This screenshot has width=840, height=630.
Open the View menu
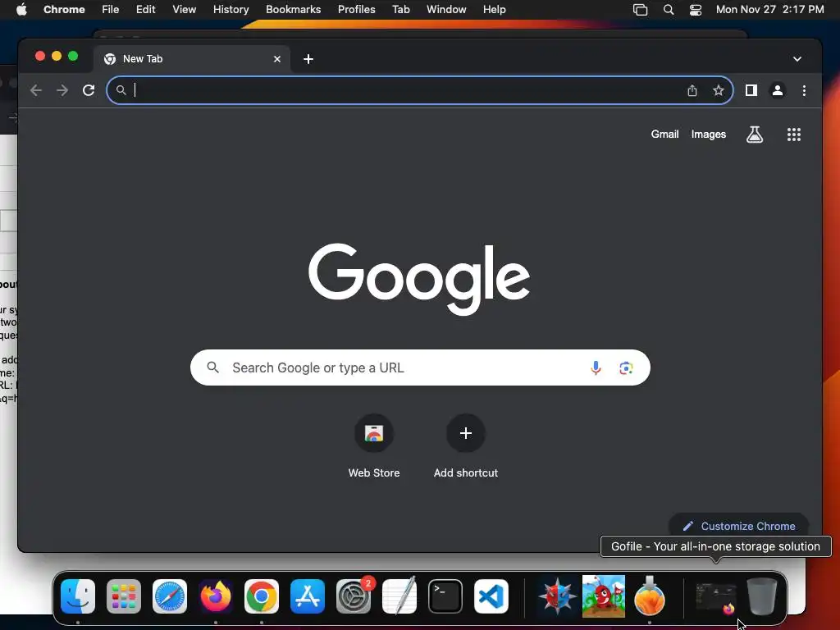pos(184,10)
